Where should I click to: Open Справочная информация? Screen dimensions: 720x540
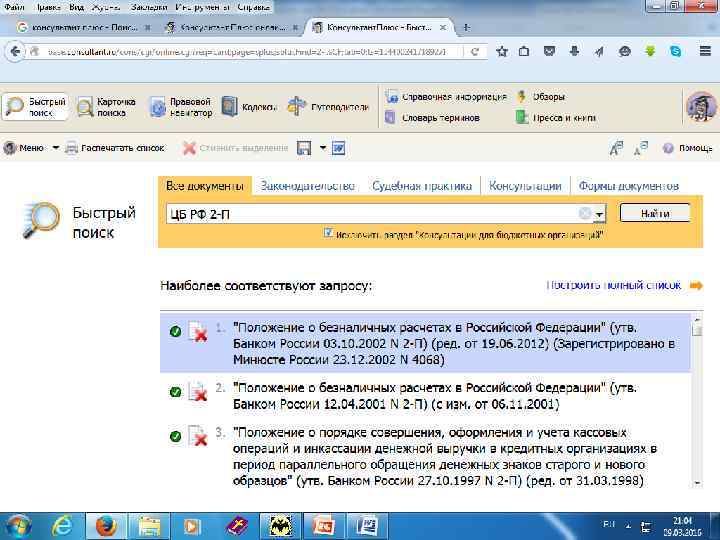point(445,97)
